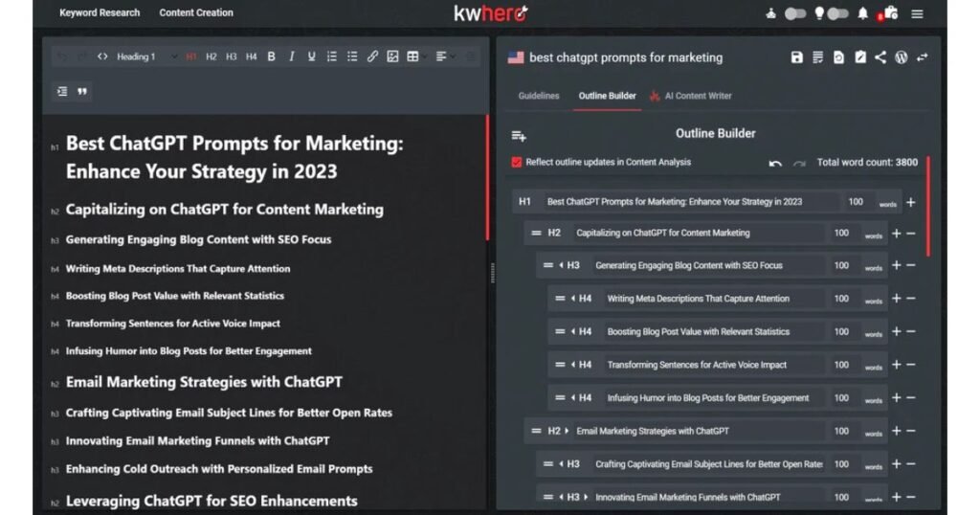This screenshot has height=515, width=980.
Task: Open the Keyword Research menu
Action: (x=100, y=12)
